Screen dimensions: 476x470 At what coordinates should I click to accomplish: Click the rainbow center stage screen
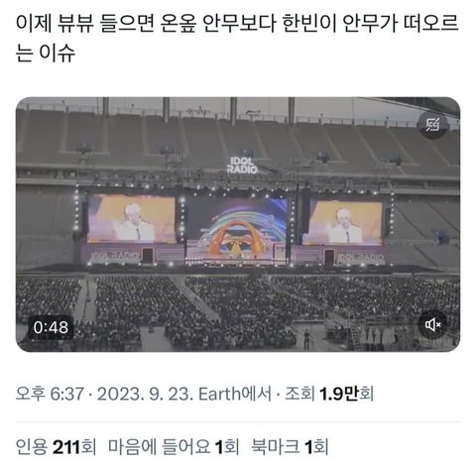point(237,226)
